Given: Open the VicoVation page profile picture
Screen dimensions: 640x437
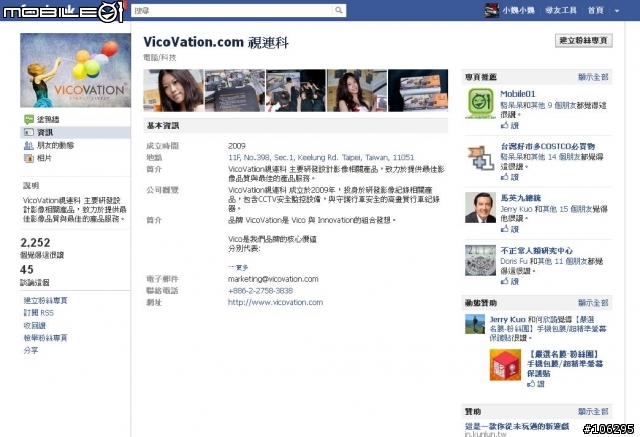Looking at the screenshot, I should click(76, 70).
